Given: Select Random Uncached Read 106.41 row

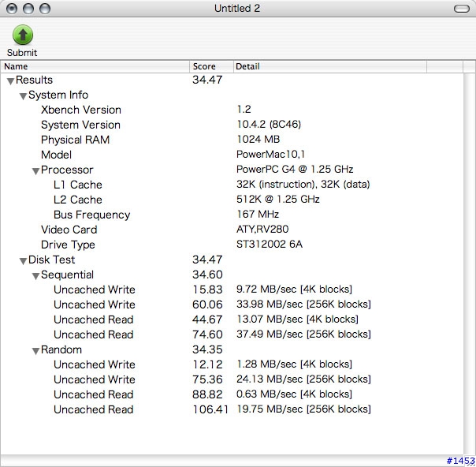Looking at the screenshot, I should (232, 409).
